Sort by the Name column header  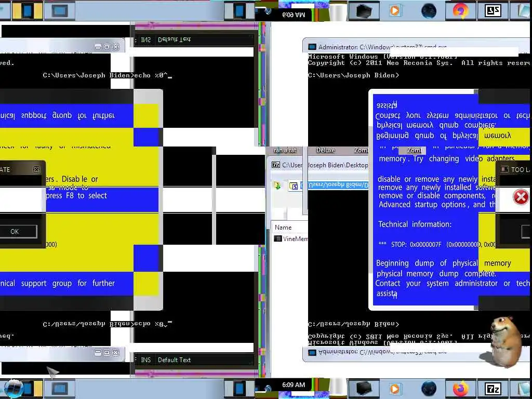click(283, 228)
